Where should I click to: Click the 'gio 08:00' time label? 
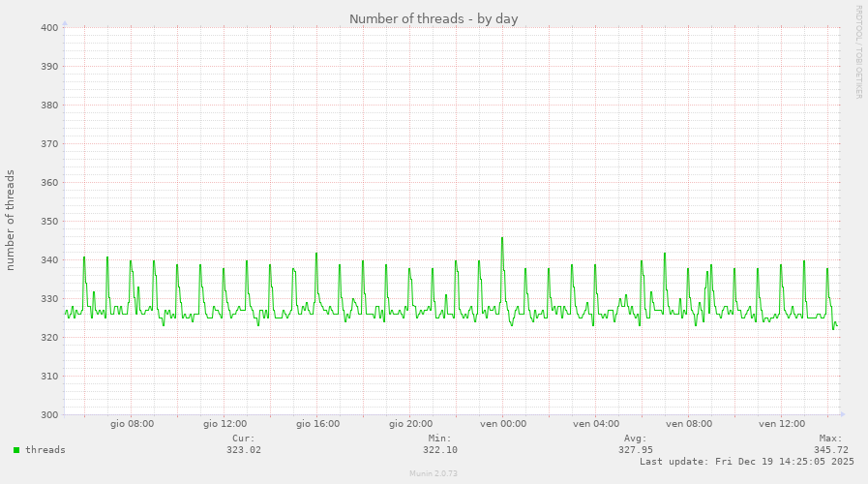pyautogui.click(x=132, y=424)
